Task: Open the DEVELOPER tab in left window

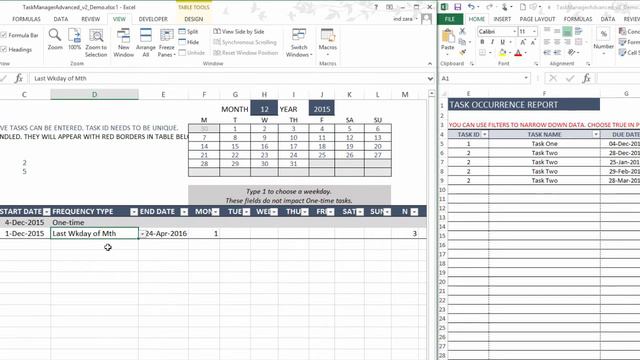Action: point(153,19)
